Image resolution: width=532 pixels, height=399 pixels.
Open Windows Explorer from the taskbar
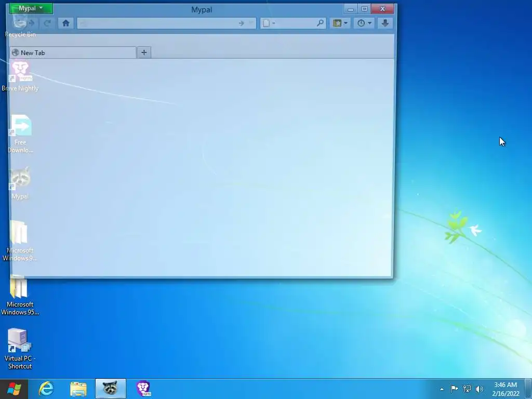pyautogui.click(x=78, y=389)
